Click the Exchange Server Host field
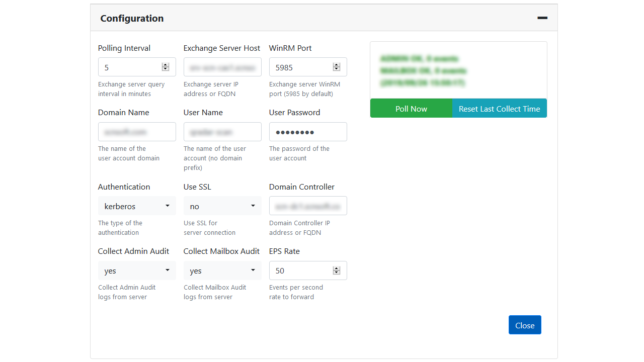Image resolution: width=644 pixels, height=362 pixels. (x=222, y=67)
